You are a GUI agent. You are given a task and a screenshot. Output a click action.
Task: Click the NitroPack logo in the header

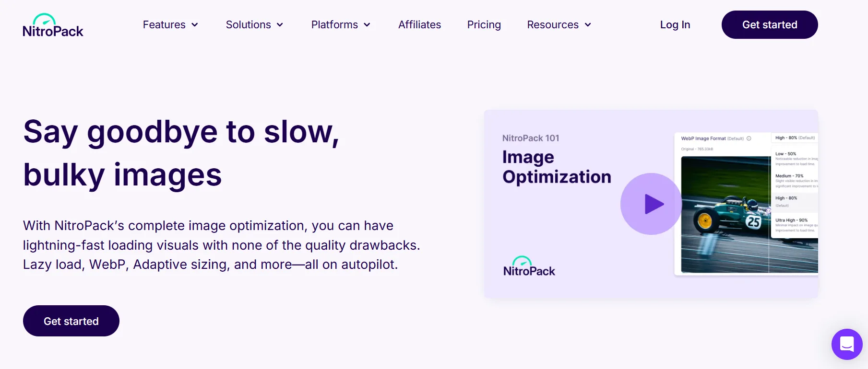click(53, 25)
